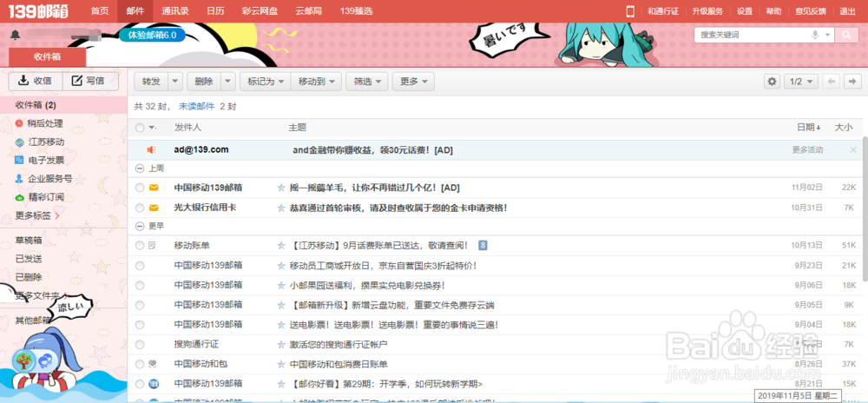Image resolution: width=868 pixels, height=403 pixels.
Task: Click the 收信 button
Action: tap(36, 81)
